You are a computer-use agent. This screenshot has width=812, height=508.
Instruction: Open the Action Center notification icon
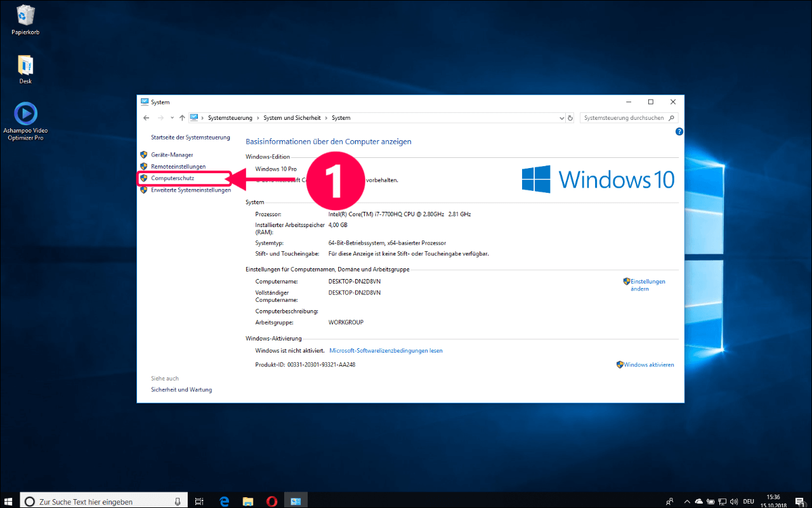[800, 501]
